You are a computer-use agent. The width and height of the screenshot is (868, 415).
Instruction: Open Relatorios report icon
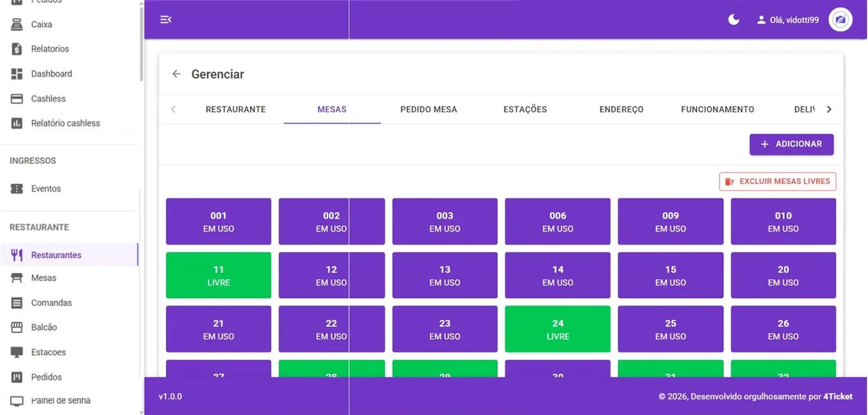[x=17, y=49]
